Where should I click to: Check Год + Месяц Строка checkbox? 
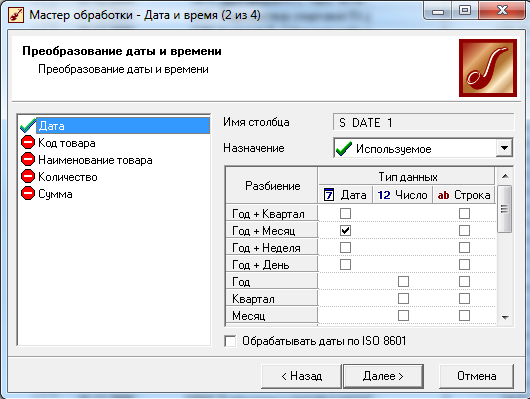point(464,231)
